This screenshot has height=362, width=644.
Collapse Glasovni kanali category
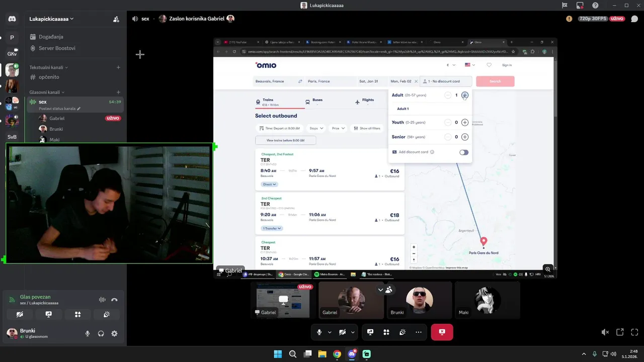47,93
